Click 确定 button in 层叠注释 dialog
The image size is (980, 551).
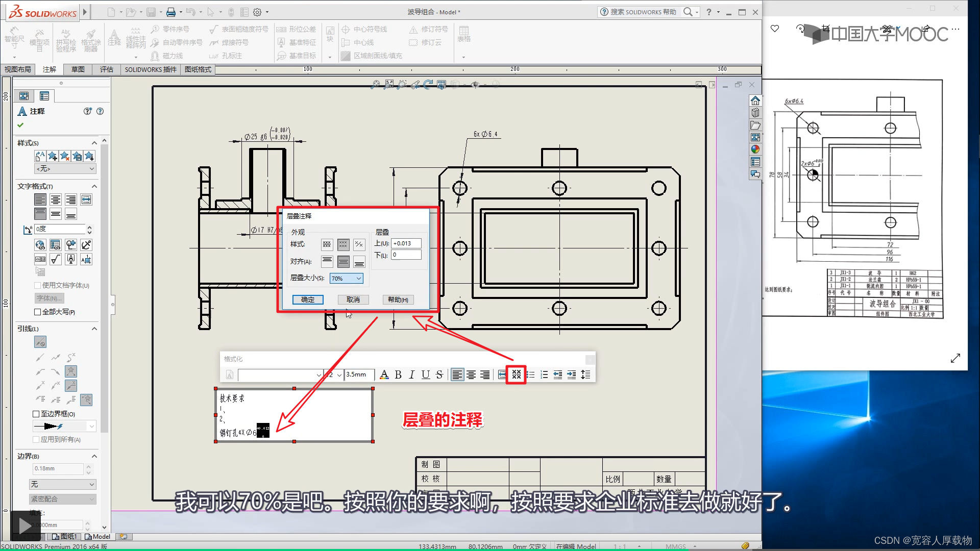pos(306,299)
